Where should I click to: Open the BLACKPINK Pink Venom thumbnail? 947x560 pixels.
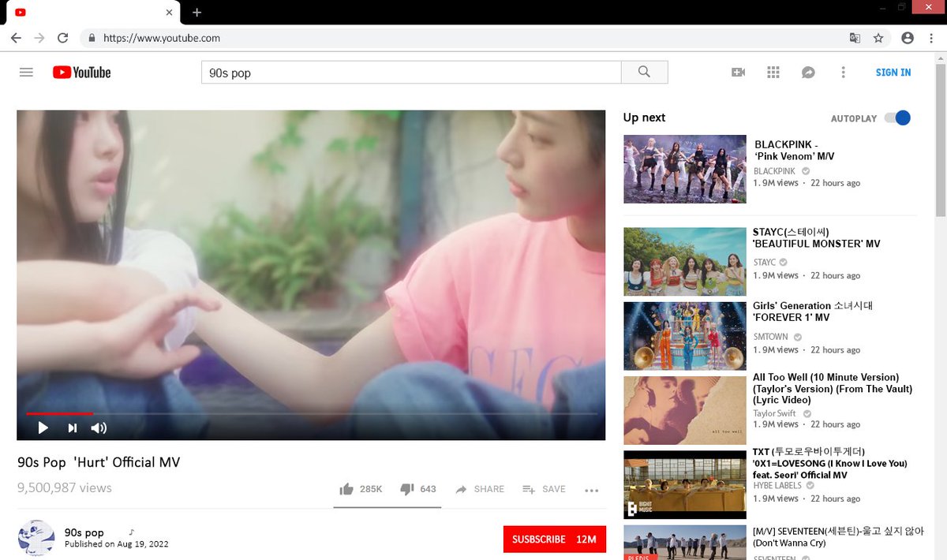click(x=685, y=169)
